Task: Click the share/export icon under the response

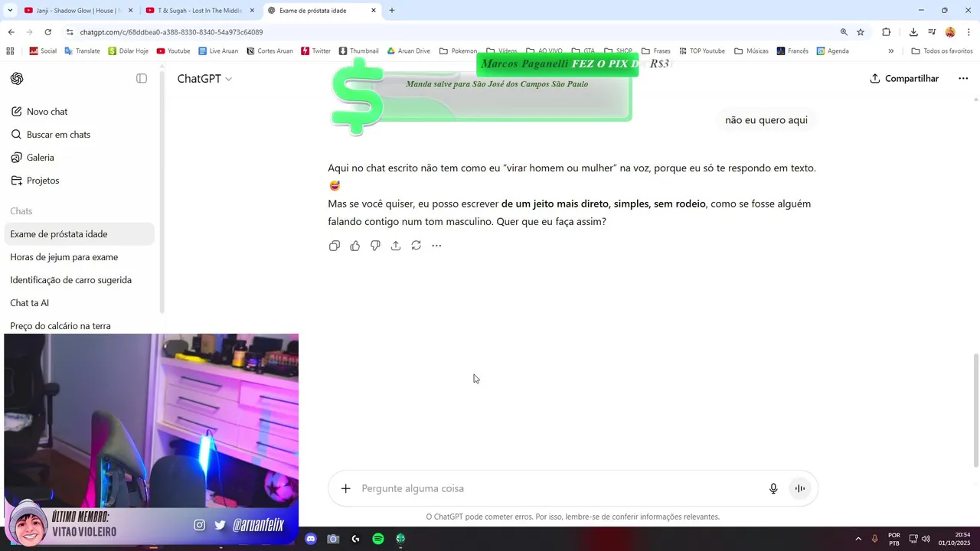Action: coord(396,246)
